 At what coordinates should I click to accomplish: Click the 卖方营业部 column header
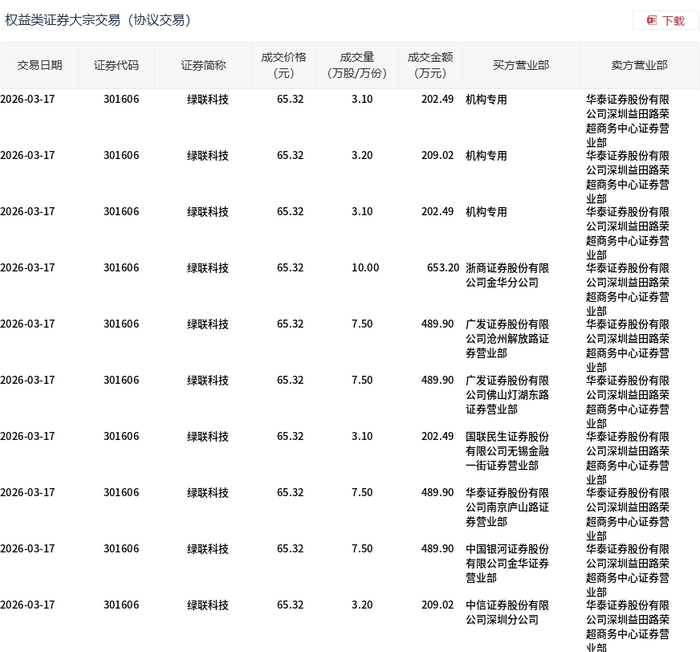pyautogui.click(x=639, y=65)
